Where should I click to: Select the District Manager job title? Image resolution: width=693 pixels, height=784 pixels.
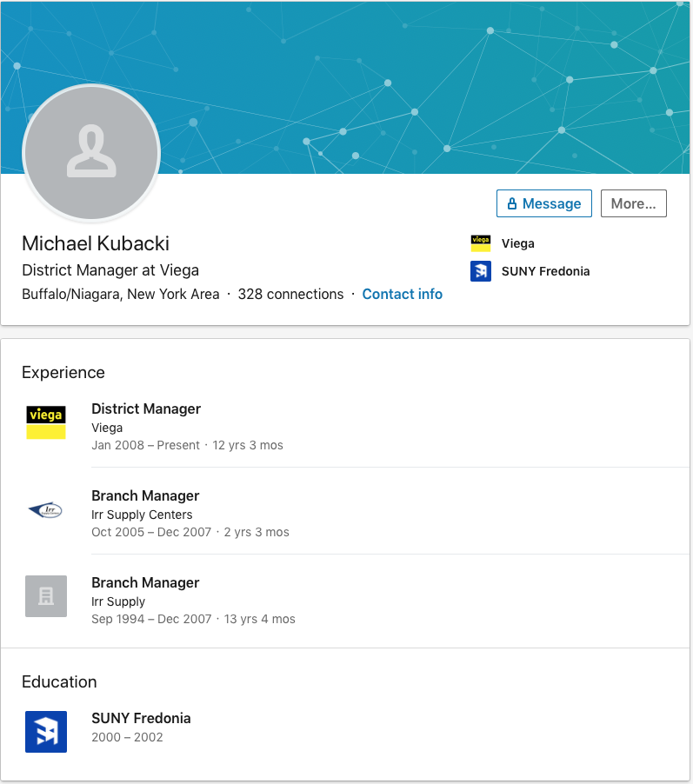146,409
